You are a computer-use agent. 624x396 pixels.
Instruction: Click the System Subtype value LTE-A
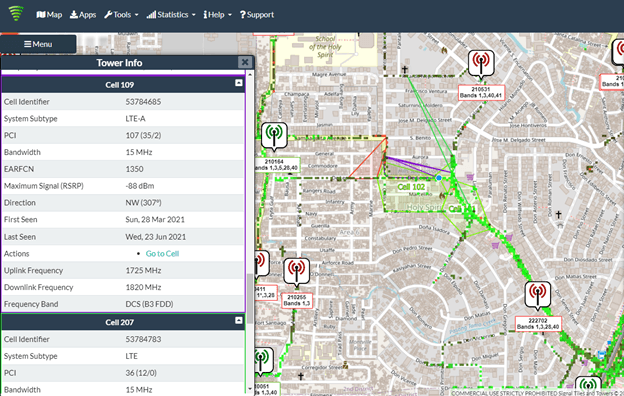[x=135, y=119]
